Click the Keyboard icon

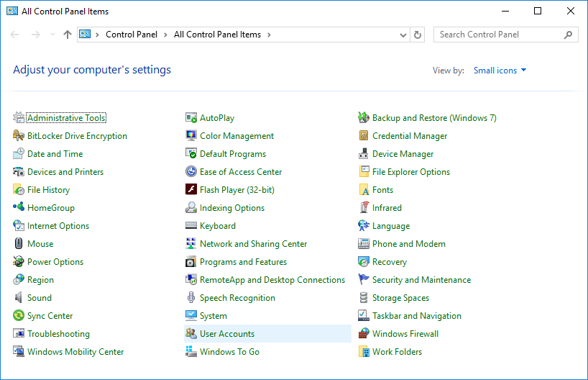191,226
